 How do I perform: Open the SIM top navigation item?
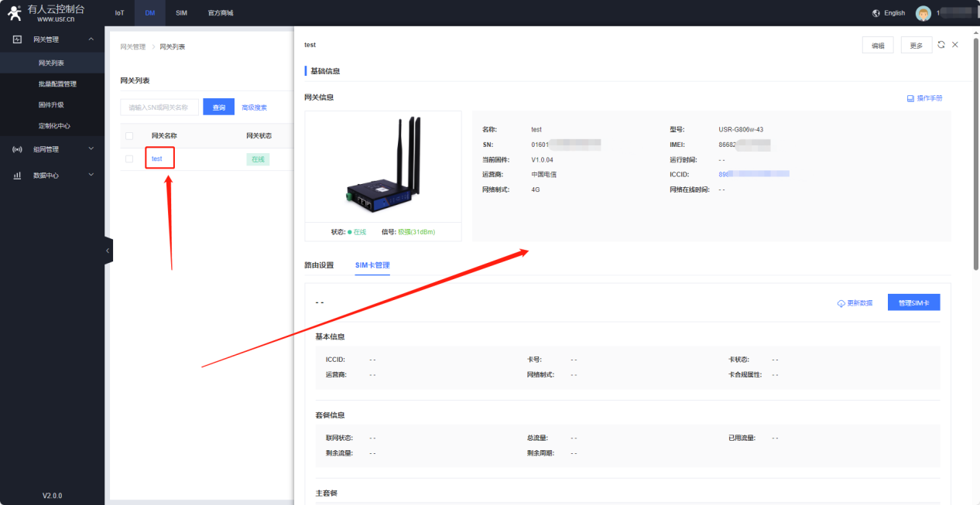pyautogui.click(x=180, y=13)
